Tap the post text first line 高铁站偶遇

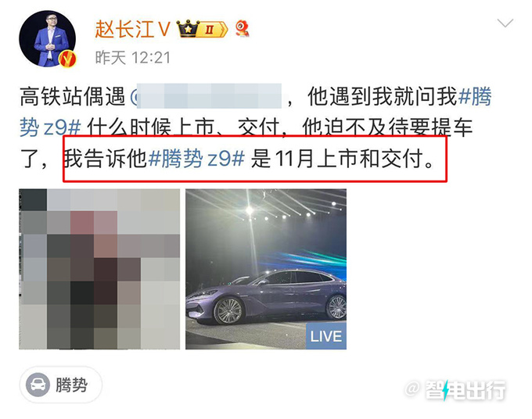tap(72, 96)
